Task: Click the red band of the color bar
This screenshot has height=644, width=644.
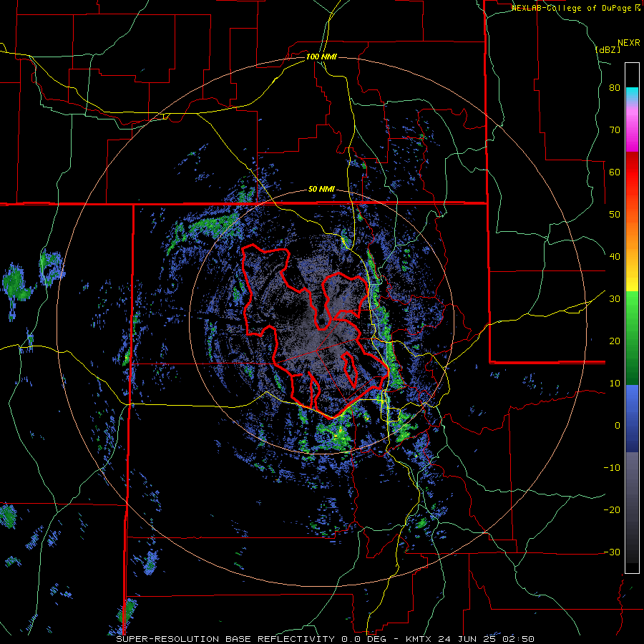Action: [x=633, y=174]
